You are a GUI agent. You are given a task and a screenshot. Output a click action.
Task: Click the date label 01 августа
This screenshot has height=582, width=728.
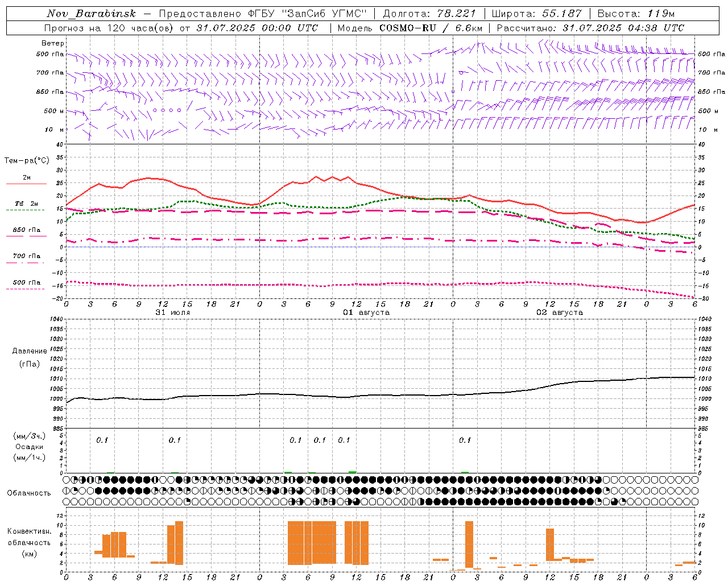(x=366, y=313)
